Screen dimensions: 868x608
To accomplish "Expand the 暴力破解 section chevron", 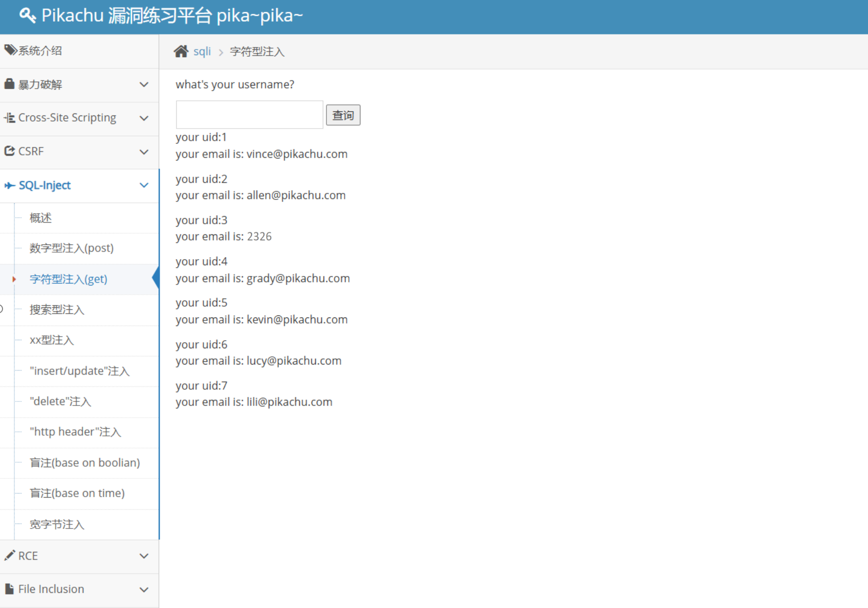I will tap(144, 85).
